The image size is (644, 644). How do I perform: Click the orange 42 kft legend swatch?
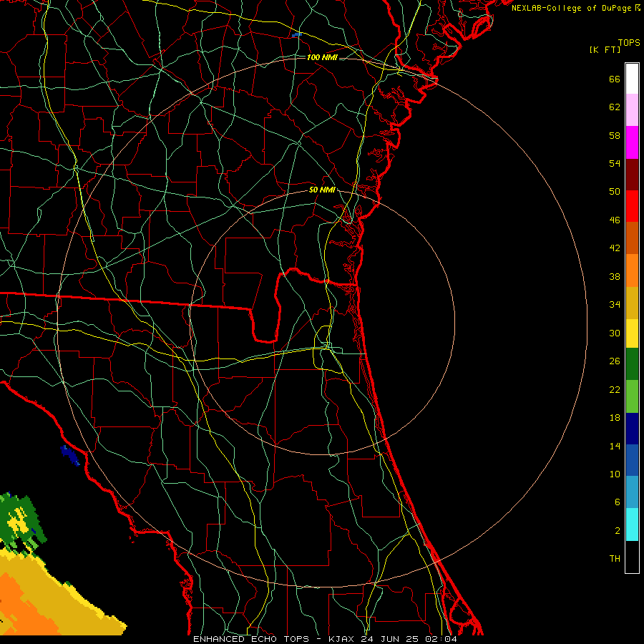tap(632, 270)
